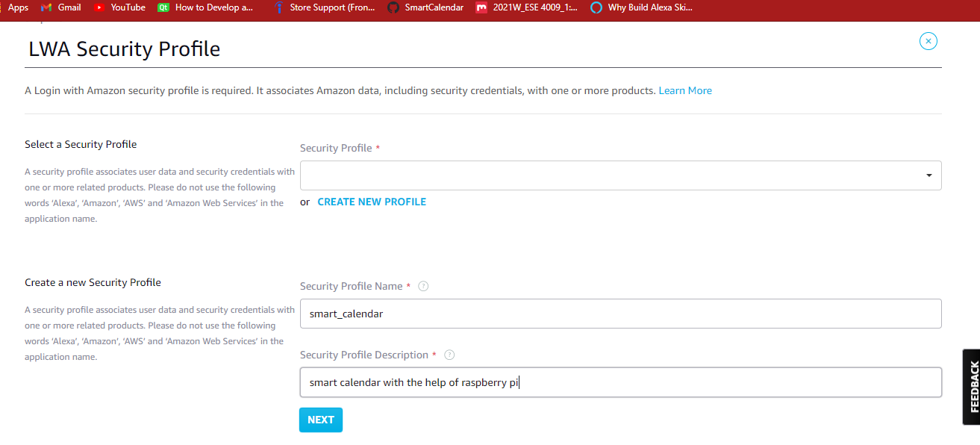Viewport: 980px width, 445px height.
Task: Open the YouTube bookmark
Action: click(x=119, y=7)
